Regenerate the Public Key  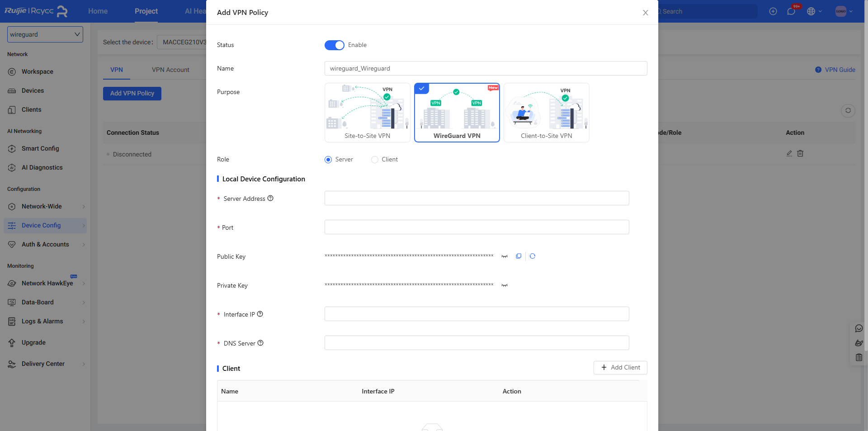[x=533, y=256]
